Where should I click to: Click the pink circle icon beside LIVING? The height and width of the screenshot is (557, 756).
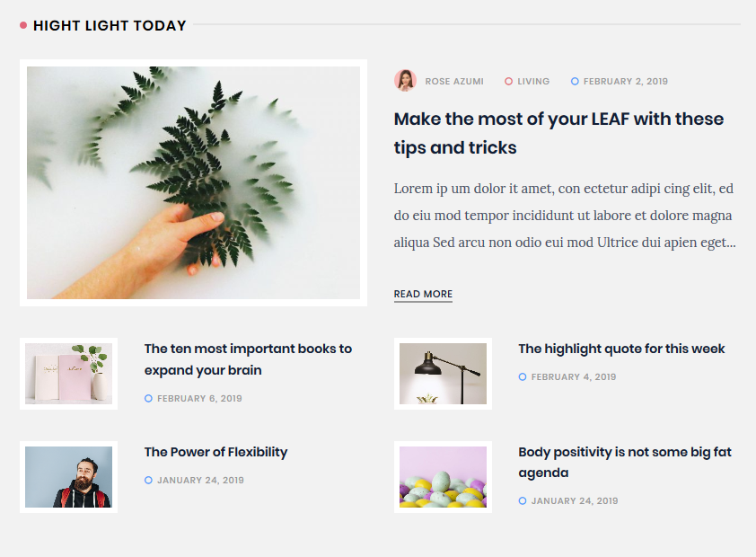[x=508, y=81]
